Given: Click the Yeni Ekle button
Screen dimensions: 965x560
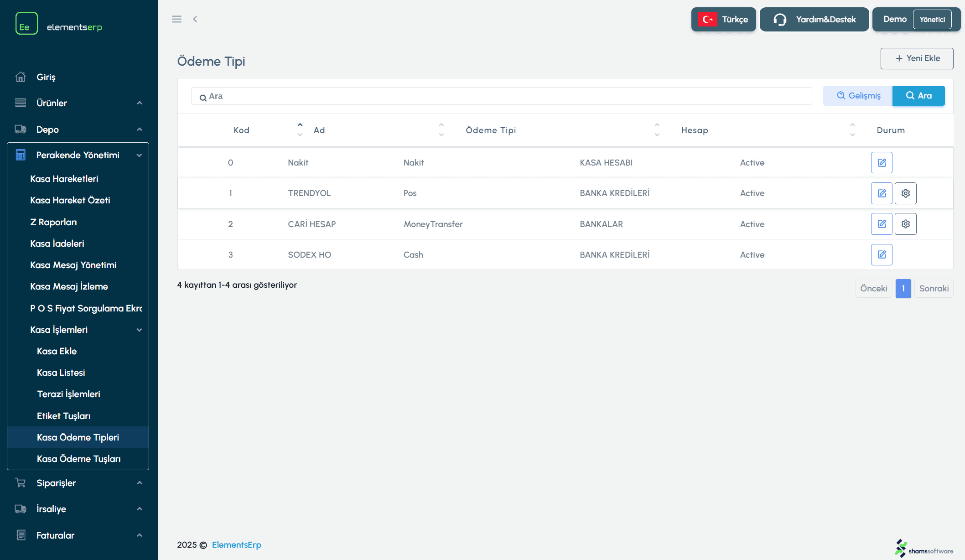Looking at the screenshot, I should 917,58.
